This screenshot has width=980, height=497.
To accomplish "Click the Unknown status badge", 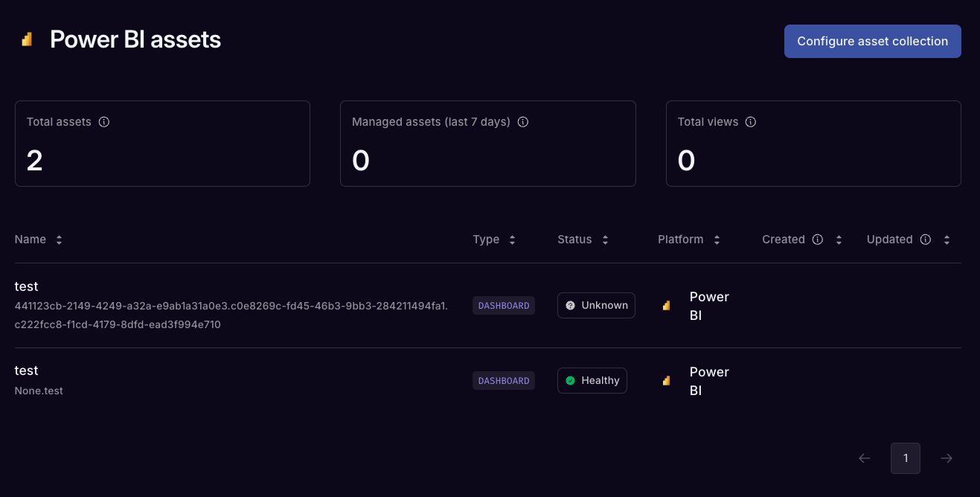I will point(596,305).
